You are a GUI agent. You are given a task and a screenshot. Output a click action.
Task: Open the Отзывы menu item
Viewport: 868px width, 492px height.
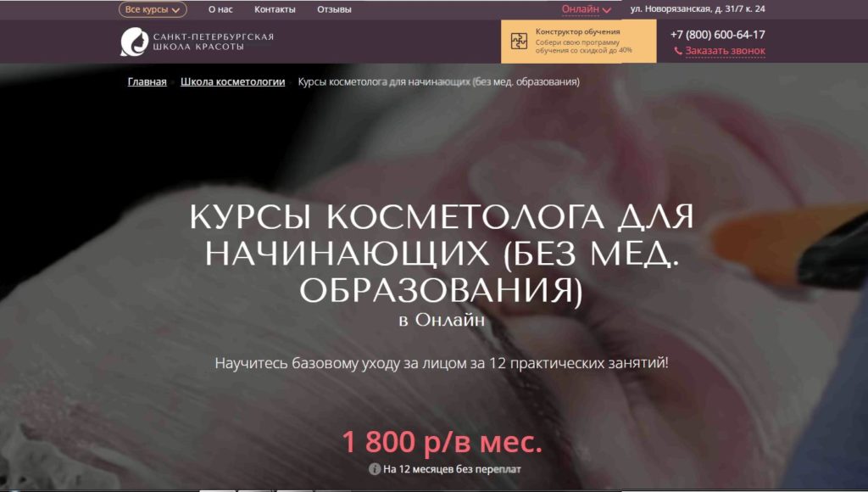point(334,10)
